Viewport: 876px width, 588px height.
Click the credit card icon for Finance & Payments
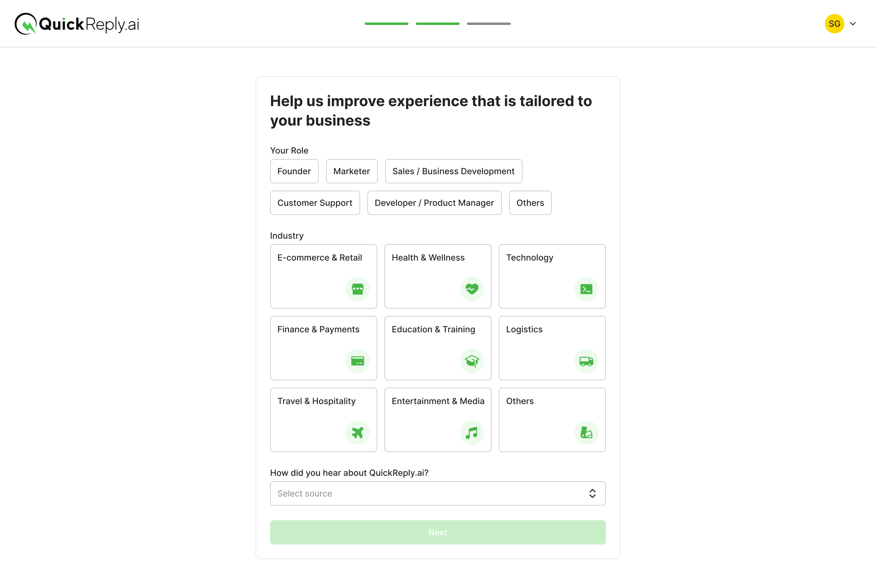357,361
